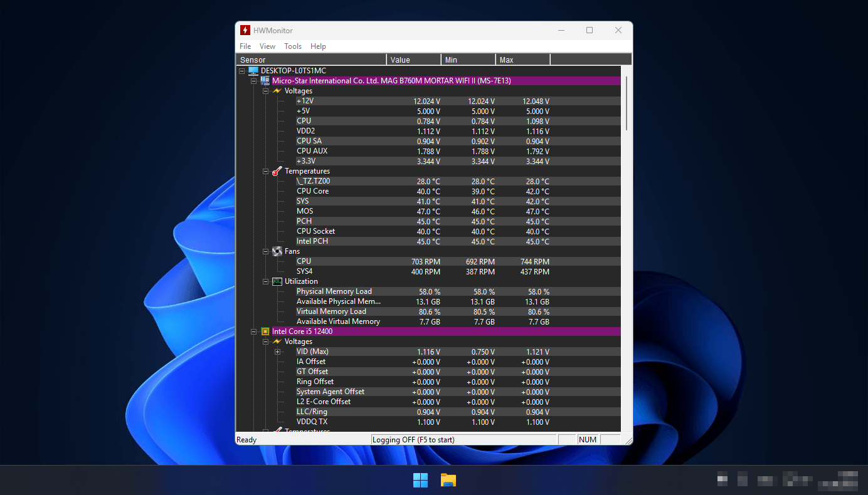Select the Intel Core i5 12400 row
The height and width of the screenshot is (495, 868).
point(445,331)
